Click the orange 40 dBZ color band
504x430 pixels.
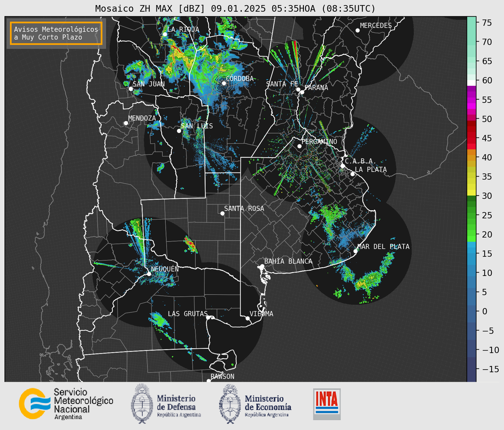[x=471, y=158]
